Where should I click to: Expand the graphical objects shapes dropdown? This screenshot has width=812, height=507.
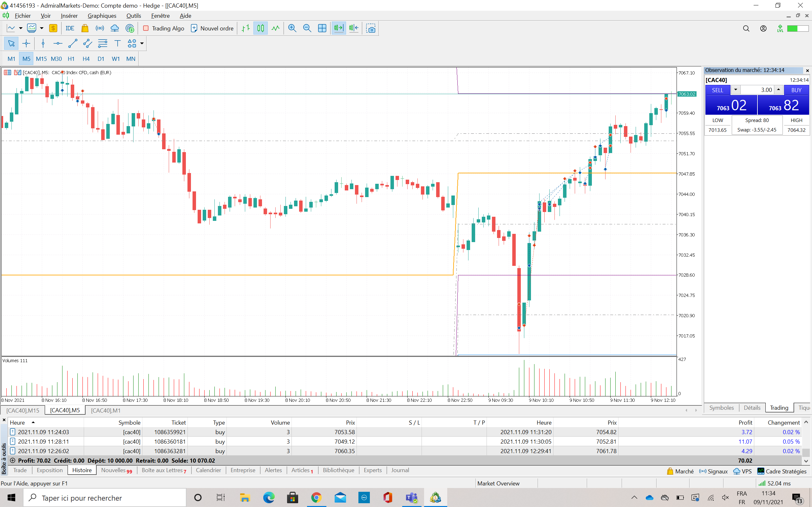[x=142, y=44]
